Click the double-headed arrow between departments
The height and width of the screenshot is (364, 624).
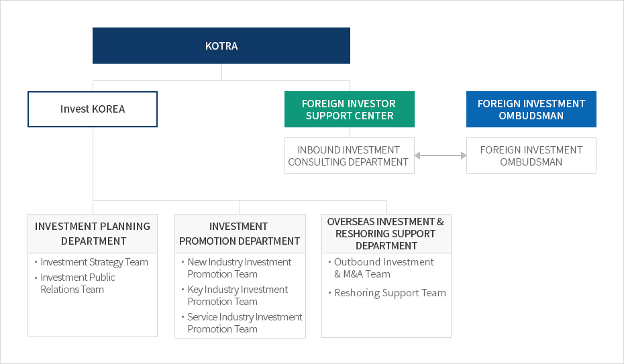point(440,156)
